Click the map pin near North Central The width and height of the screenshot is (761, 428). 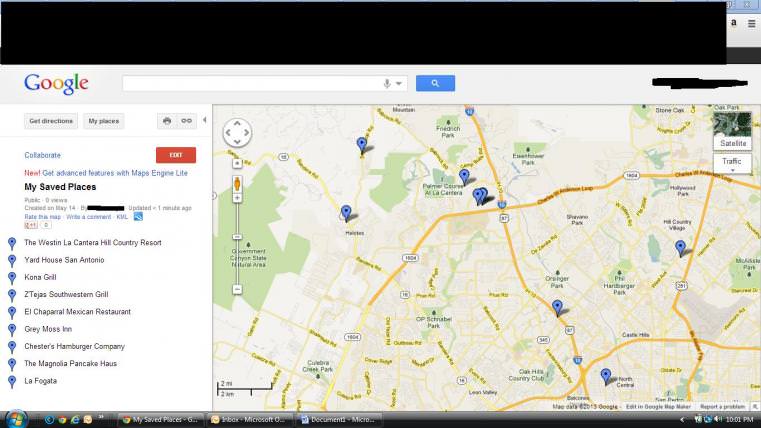click(x=606, y=376)
